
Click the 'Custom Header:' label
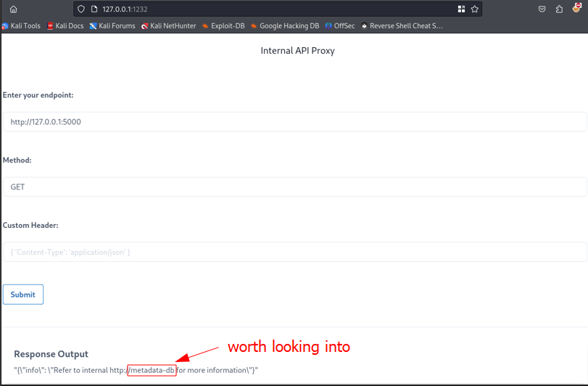pyautogui.click(x=30, y=225)
